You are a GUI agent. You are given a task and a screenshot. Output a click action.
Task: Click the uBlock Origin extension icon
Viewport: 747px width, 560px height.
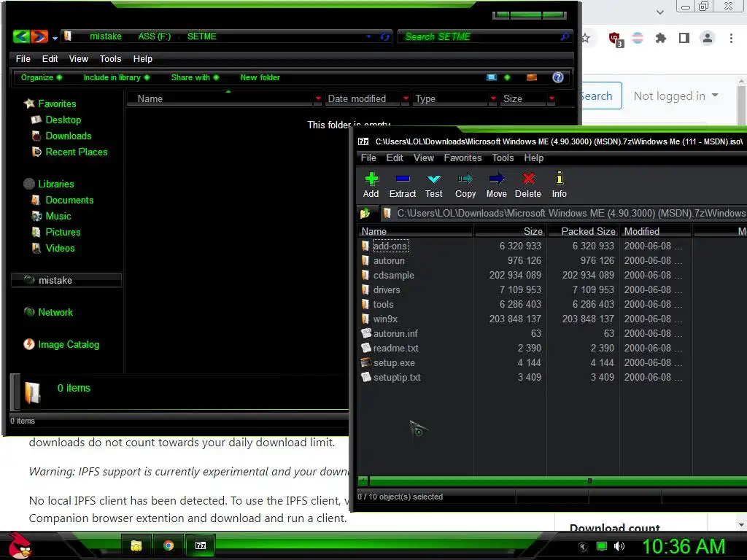point(615,39)
